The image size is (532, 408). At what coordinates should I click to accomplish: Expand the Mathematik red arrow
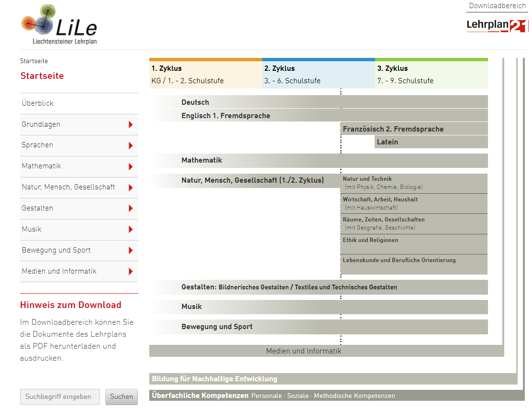tap(131, 167)
